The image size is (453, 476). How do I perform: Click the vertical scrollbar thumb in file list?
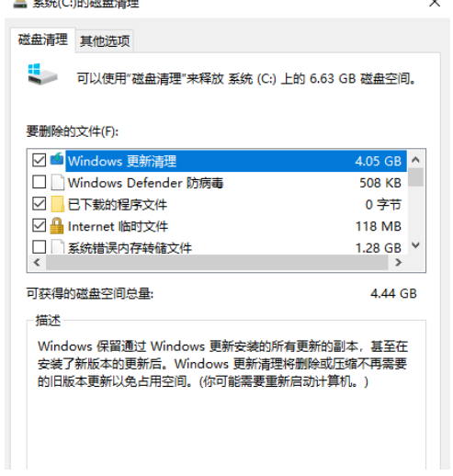point(415,177)
